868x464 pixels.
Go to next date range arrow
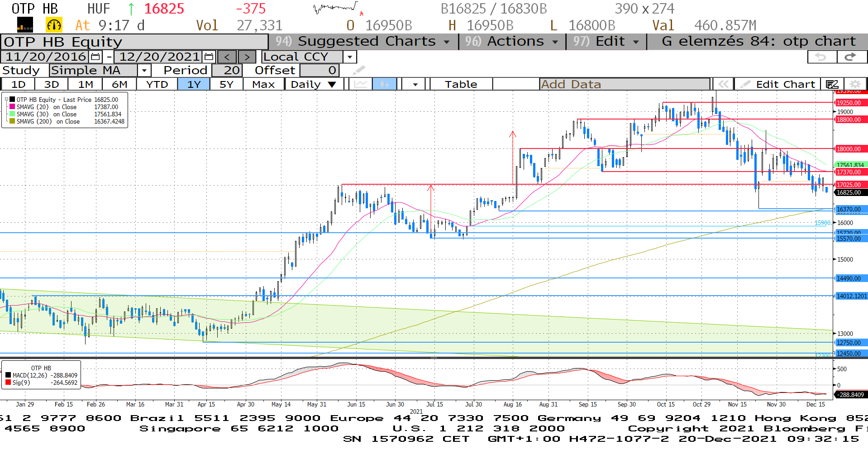click(x=247, y=57)
